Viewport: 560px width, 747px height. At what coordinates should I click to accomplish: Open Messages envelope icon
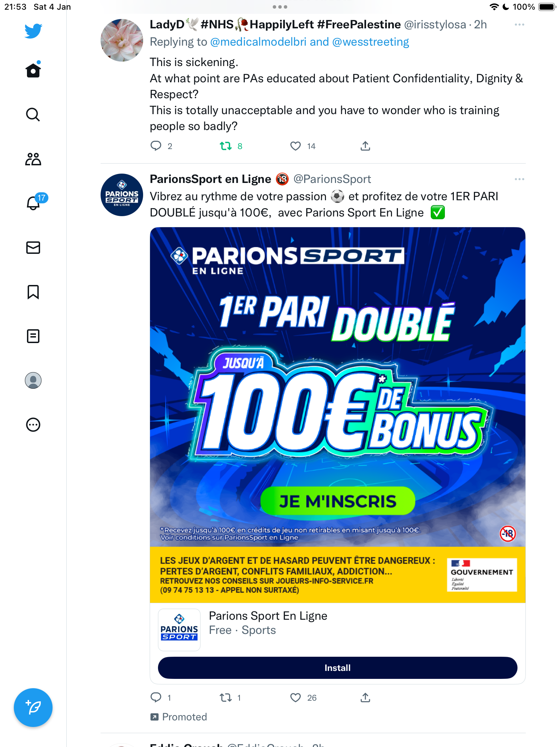(33, 248)
